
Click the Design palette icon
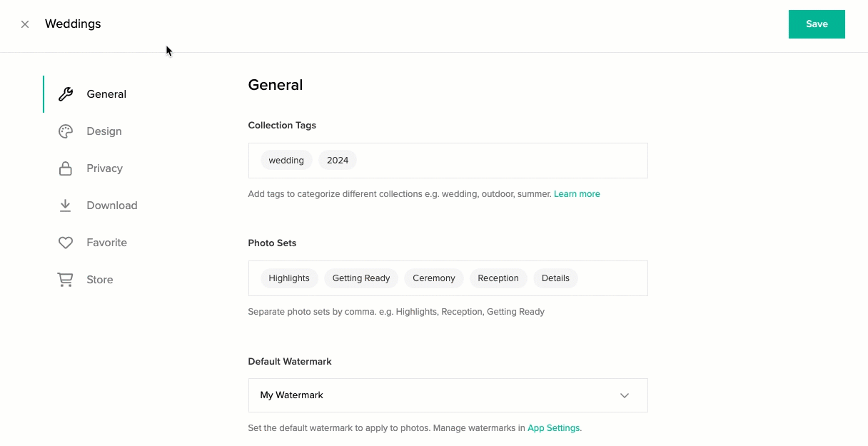coord(66,131)
